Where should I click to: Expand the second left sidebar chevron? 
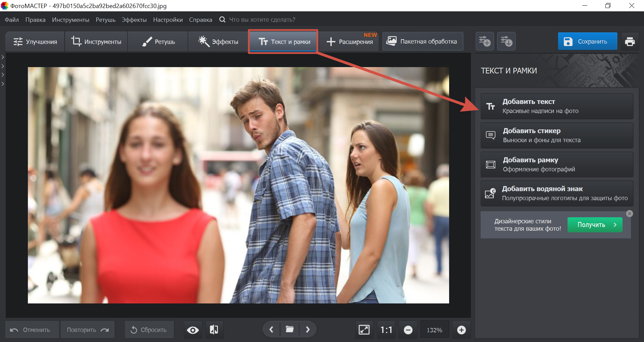point(3,66)
